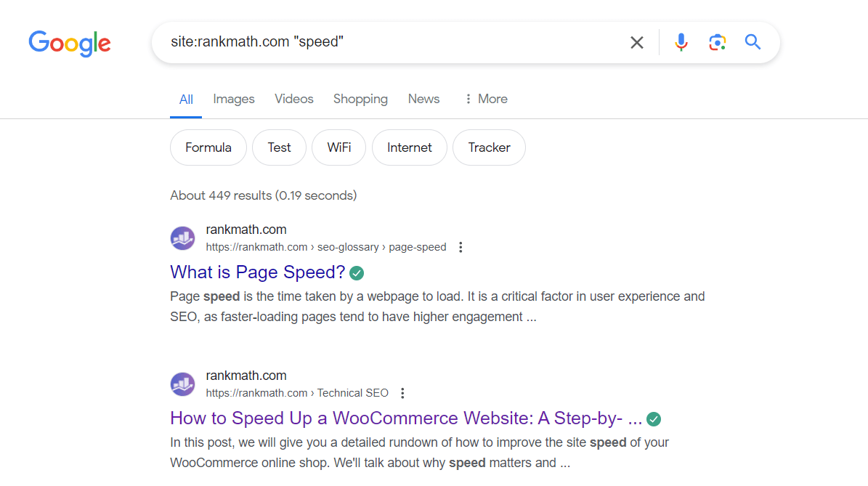The image size is (868, 486).
Task: Click the Google logo to return home
Action: pos(69,44)
